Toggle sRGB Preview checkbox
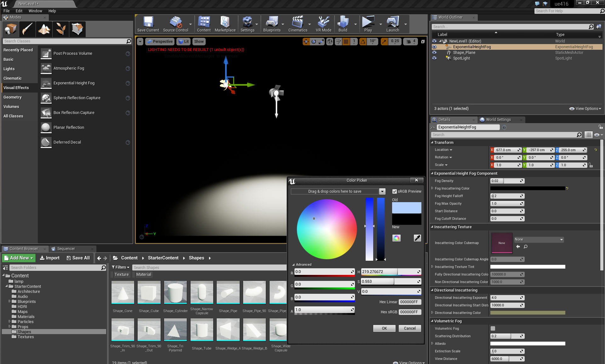The width and height of the screenshot is (605, 364). pos(394,191)
